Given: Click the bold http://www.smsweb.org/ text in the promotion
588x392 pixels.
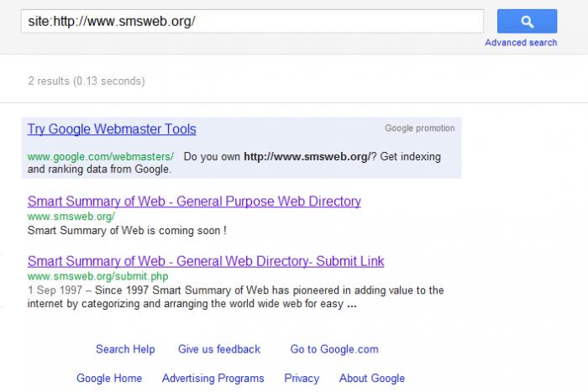Looking at the screenshot, I should (306, 156).
